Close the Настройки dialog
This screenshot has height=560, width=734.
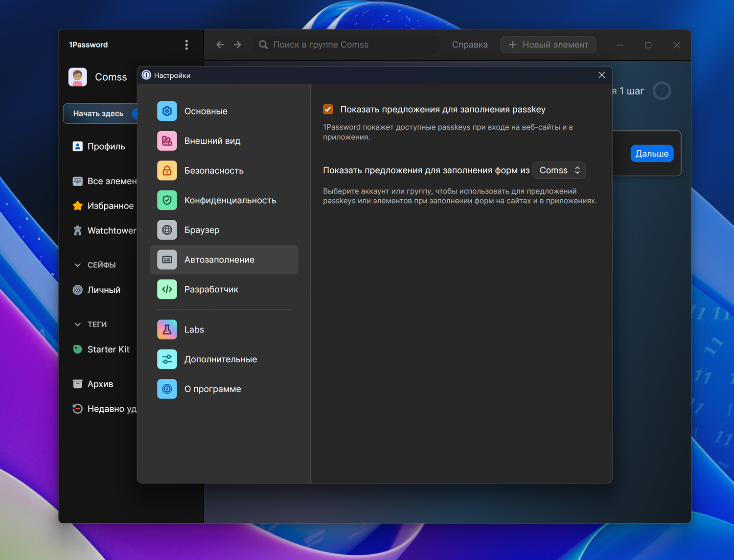(x=602, y=75)
